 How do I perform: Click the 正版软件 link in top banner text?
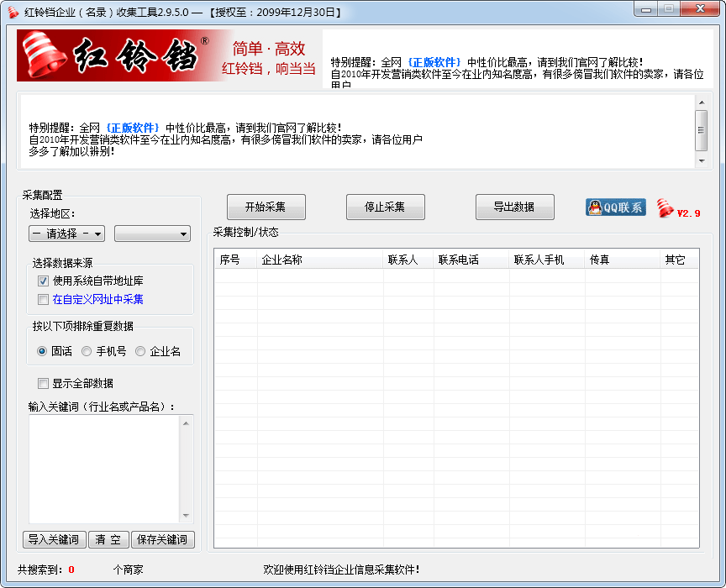pyautogui.click(x=434, y=62)
